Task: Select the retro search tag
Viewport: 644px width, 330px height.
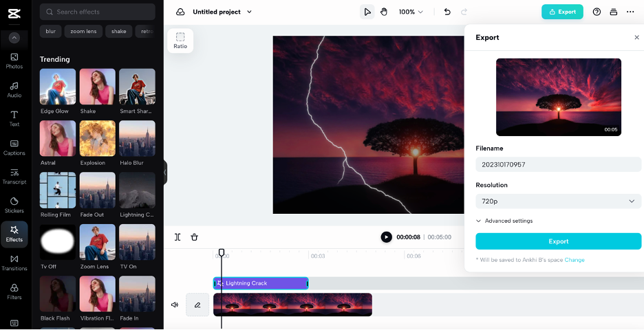Action: pyautogui.click(x=146, y=31)
